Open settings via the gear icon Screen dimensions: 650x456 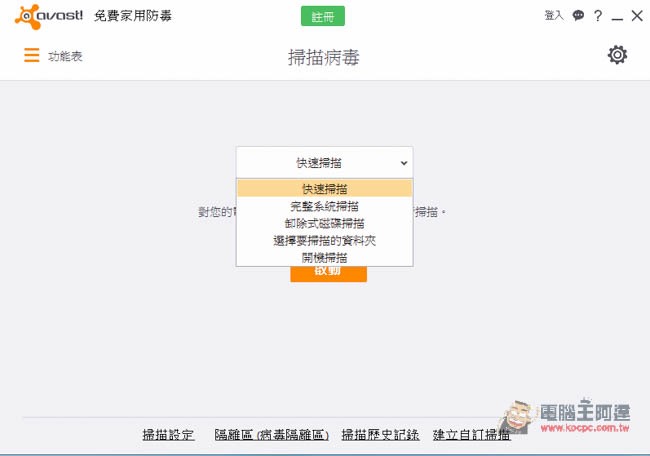617,55
